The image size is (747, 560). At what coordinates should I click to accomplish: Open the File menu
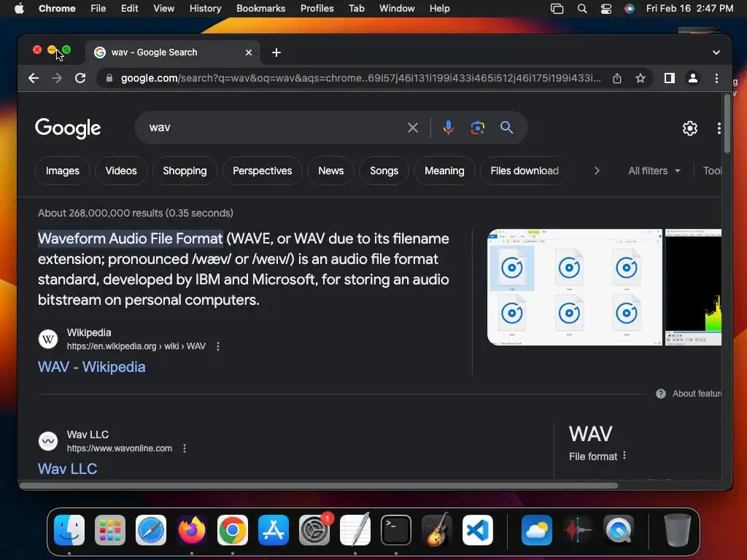point(98,9)
